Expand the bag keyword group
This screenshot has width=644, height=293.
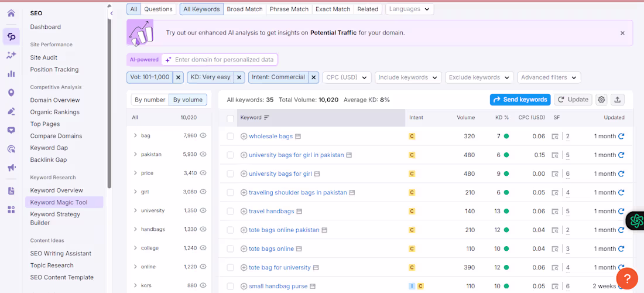(x=135, y=135)
